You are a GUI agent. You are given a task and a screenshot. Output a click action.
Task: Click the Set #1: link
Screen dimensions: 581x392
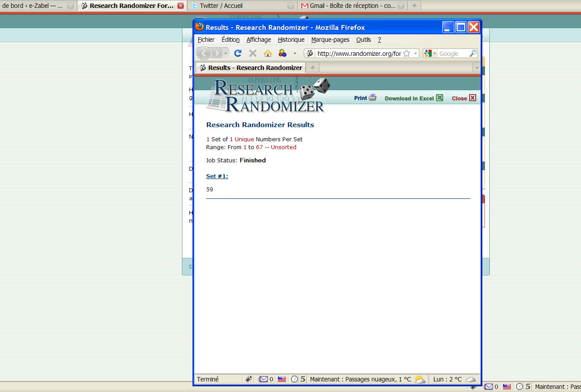tap(217, 176)
